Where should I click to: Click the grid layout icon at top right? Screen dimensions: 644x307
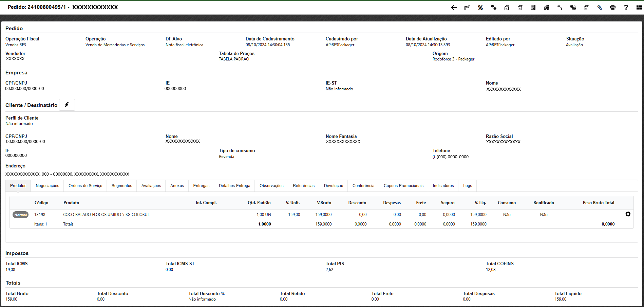639,7
